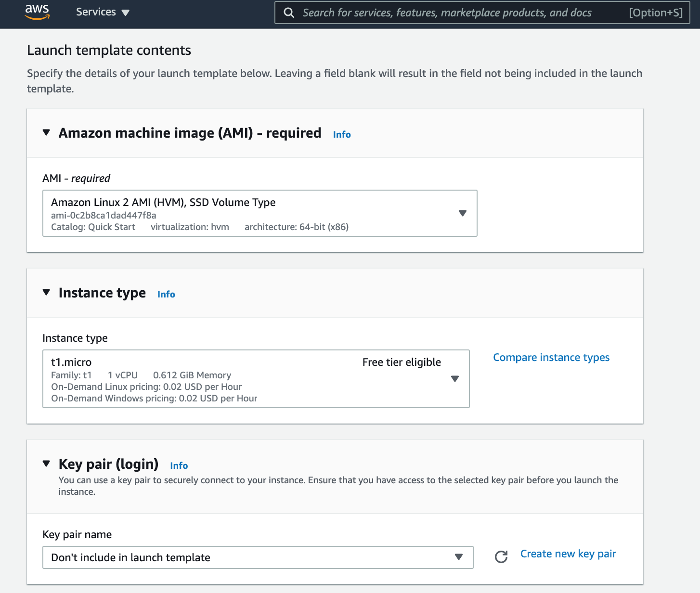Click the Services dropdown caret

coord(126,13)
